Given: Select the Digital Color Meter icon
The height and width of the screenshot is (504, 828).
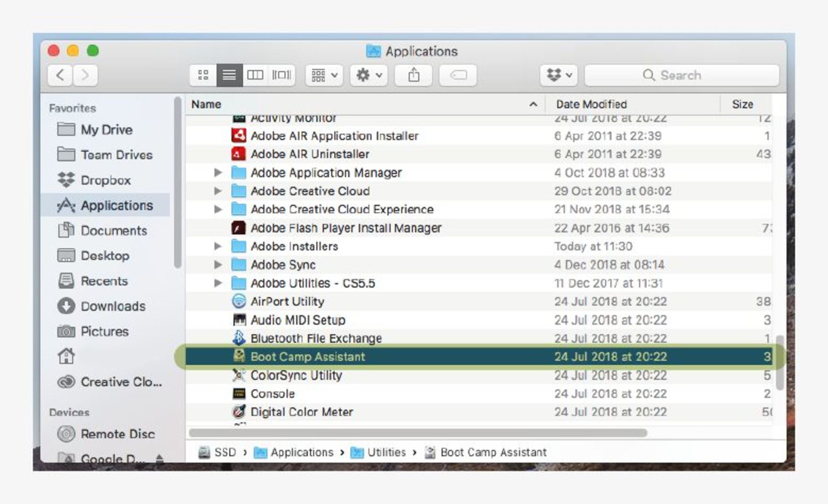Looking at the screenshot, I should click(x=239, y=412).
